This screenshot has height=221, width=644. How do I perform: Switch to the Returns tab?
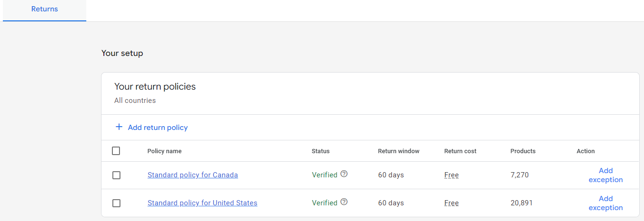coord(45,9)
